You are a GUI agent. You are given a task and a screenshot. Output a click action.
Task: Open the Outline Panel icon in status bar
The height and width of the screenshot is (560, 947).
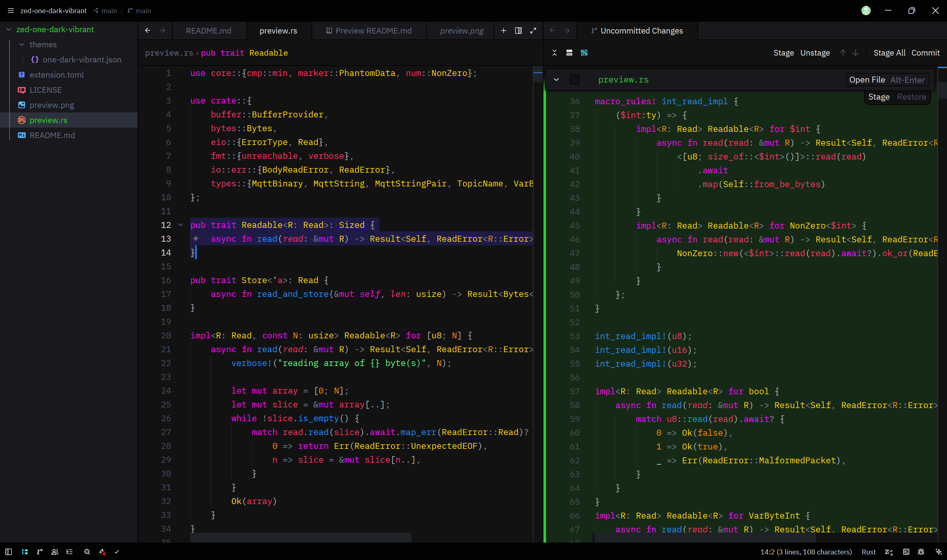(69, 552)
